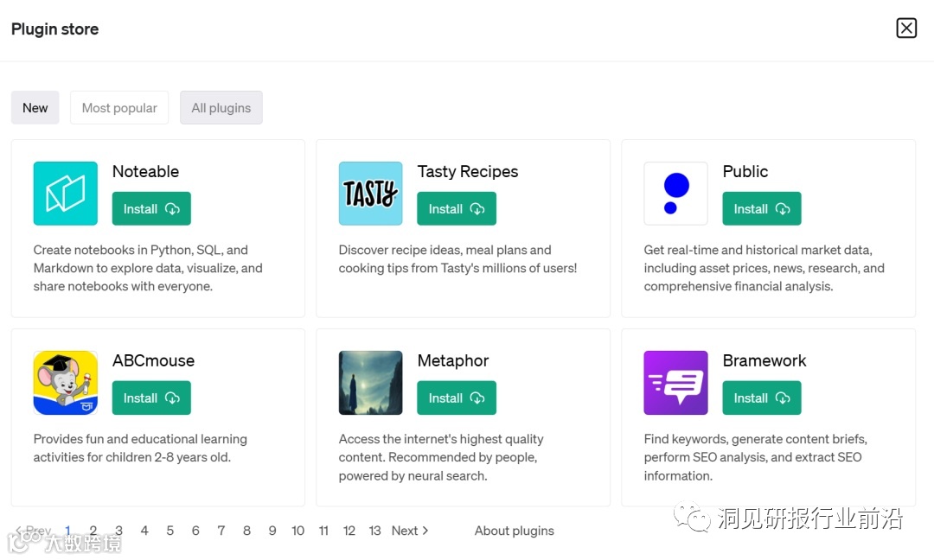This screenshot has width=934, height=560.
Task: Click the Public plugin blue dots logo
Action: click(x=675, y=194)
